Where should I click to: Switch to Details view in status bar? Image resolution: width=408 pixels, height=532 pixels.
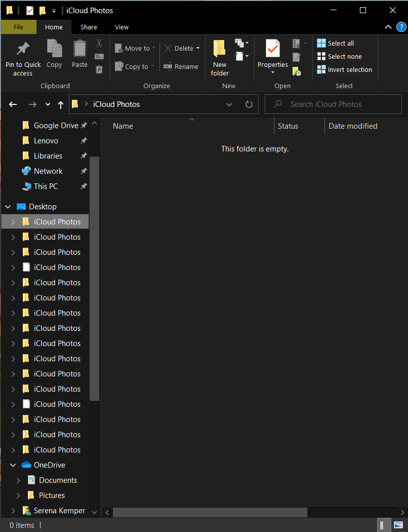coord(384,525)
